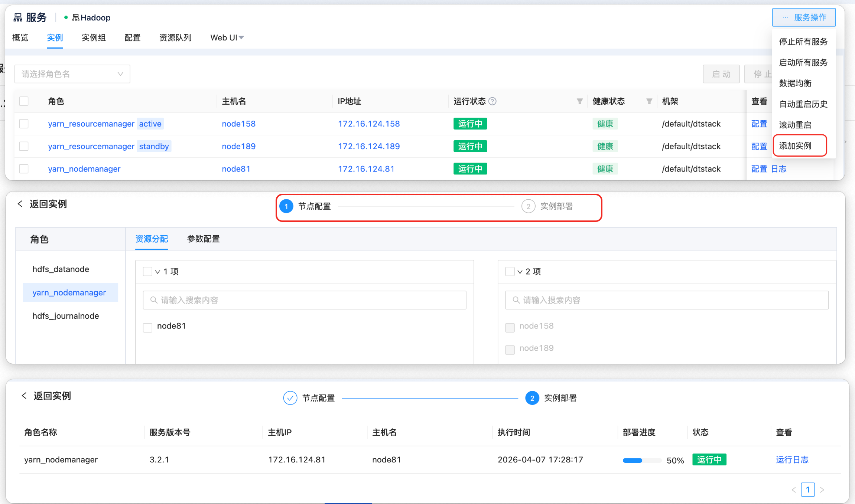
Task: Click the 服务操作 button
Action: click(x=804, y=17)
